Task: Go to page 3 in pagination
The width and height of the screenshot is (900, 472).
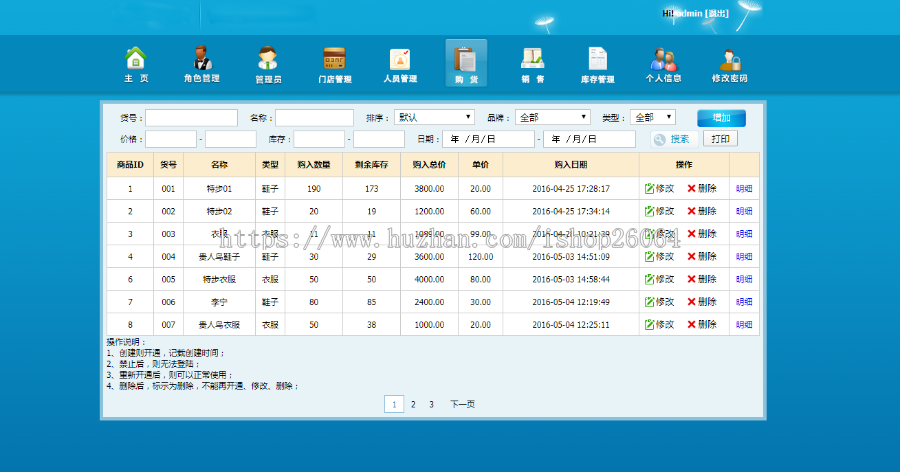Action: [x=432, y=404]
